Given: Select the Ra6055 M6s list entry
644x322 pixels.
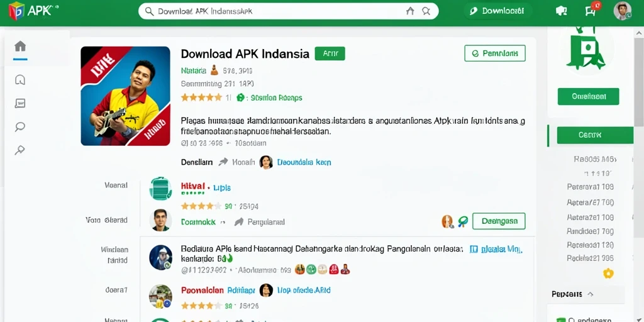Looking at the screenshot, I should point(595,159).
